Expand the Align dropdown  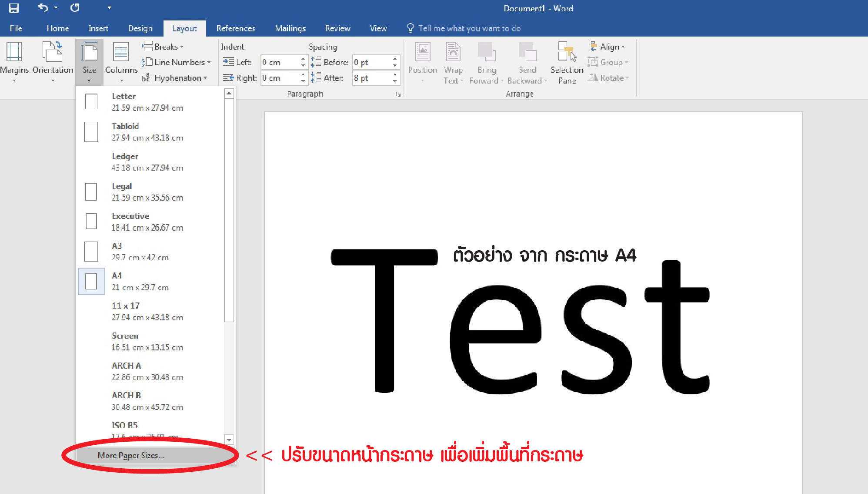point(607,47)
